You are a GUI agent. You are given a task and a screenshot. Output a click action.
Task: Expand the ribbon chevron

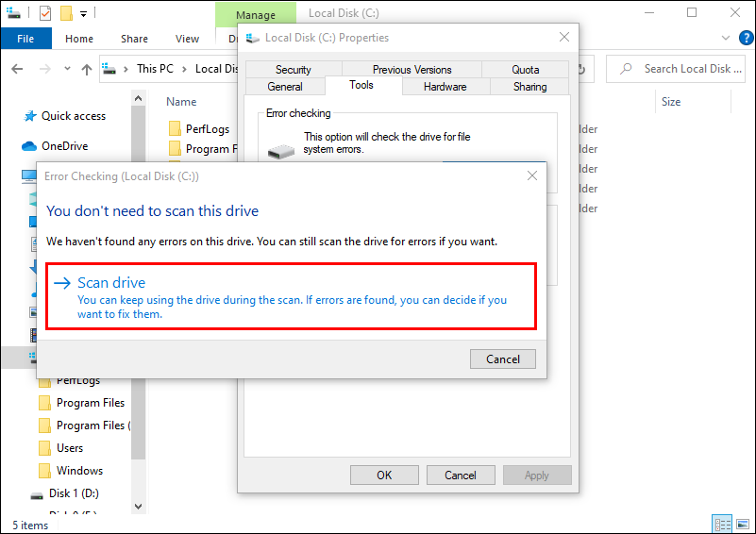(x=725, y=38)
